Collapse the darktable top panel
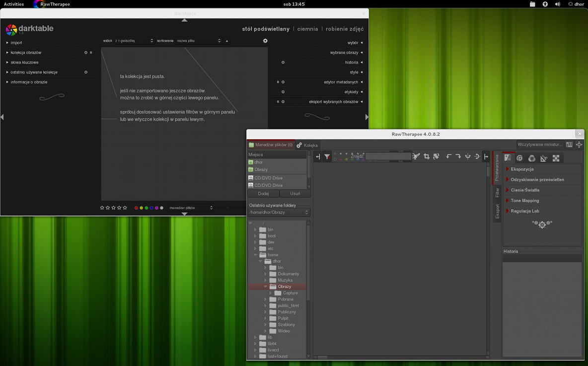The image size is (588, 366). click(184, 20)
